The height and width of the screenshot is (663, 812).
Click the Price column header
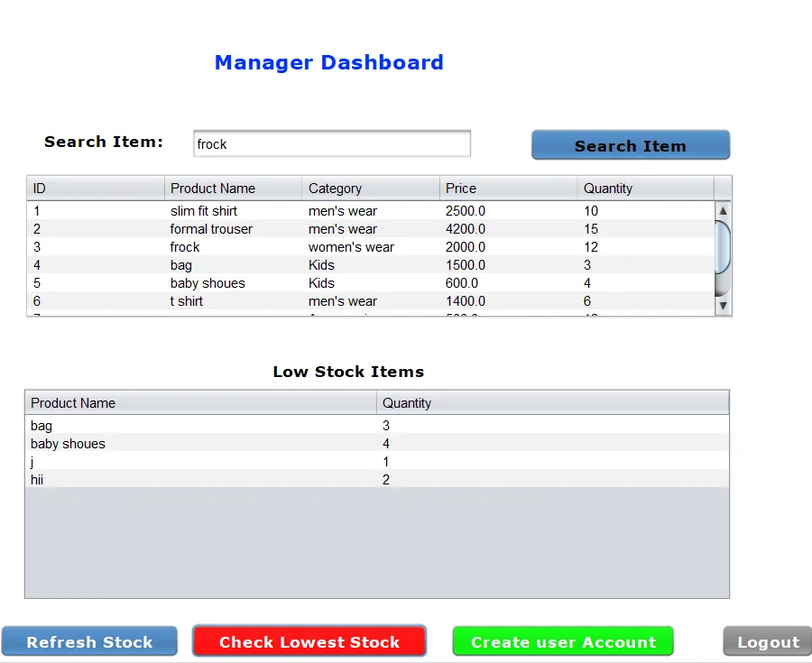(x=509, y=189)
